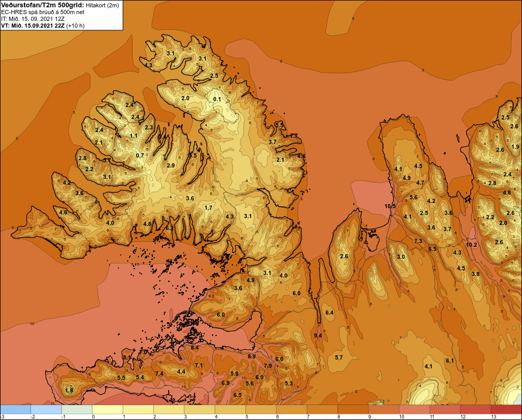Click the '7' label on the colour scale

309,417
